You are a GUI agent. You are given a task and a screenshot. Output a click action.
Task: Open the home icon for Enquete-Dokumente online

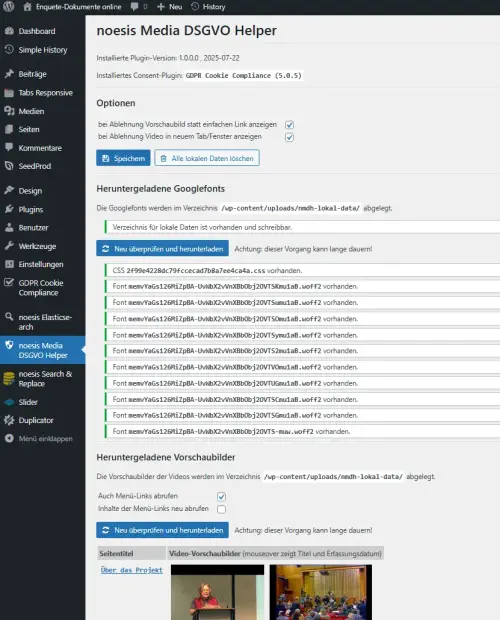(27, 6)
